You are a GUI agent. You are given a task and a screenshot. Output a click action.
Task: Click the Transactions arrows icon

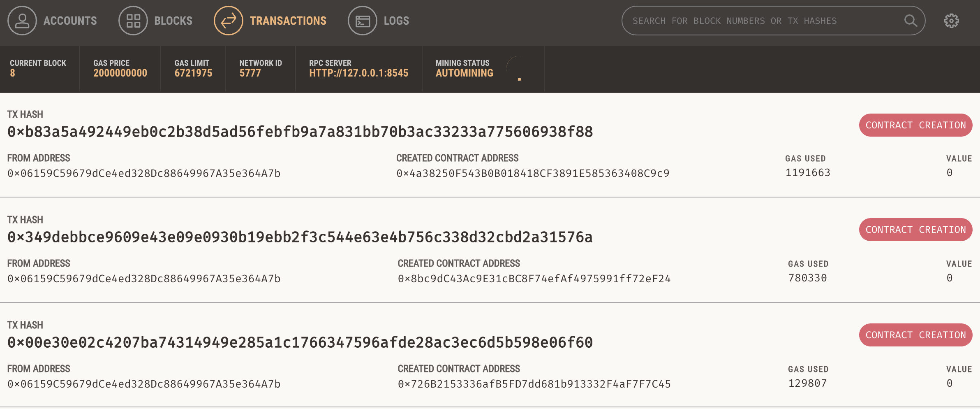(229, 21)
